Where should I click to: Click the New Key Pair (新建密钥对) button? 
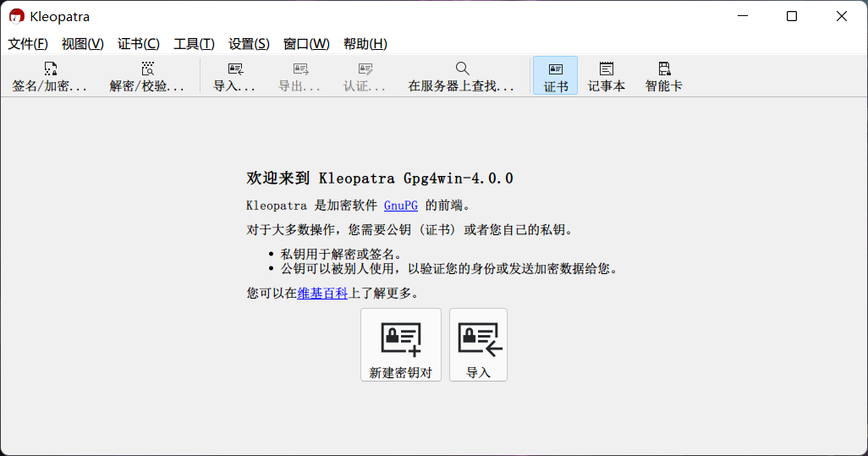[x=401, y=345]
